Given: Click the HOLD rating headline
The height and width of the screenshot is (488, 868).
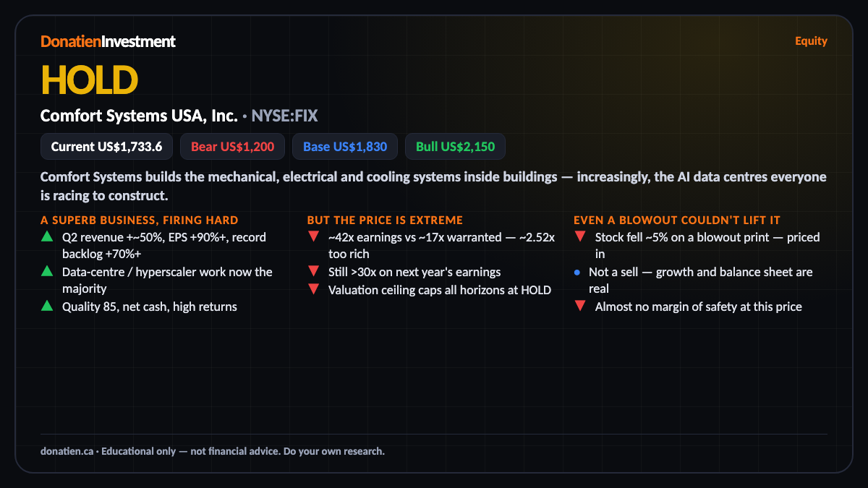Looking at the screenshot, I should coord(89,79).
